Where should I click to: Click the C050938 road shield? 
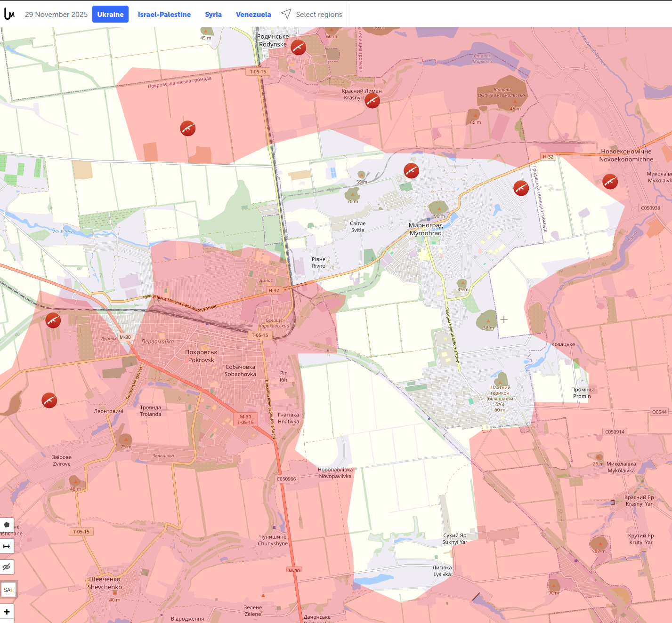tap(650, 208)
